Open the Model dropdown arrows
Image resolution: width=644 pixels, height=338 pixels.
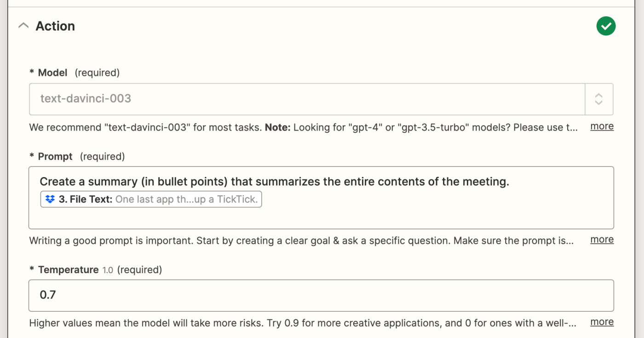pyautogui.click(x=598, y=99)
